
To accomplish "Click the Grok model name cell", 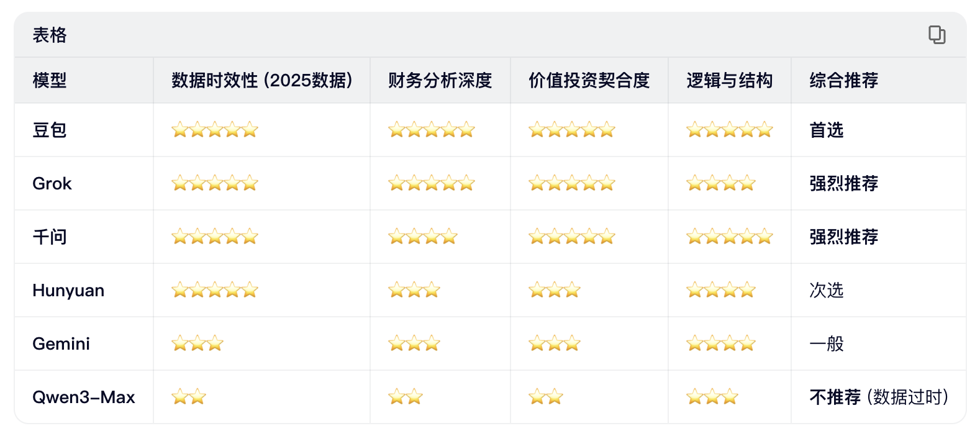I will 52,184.
